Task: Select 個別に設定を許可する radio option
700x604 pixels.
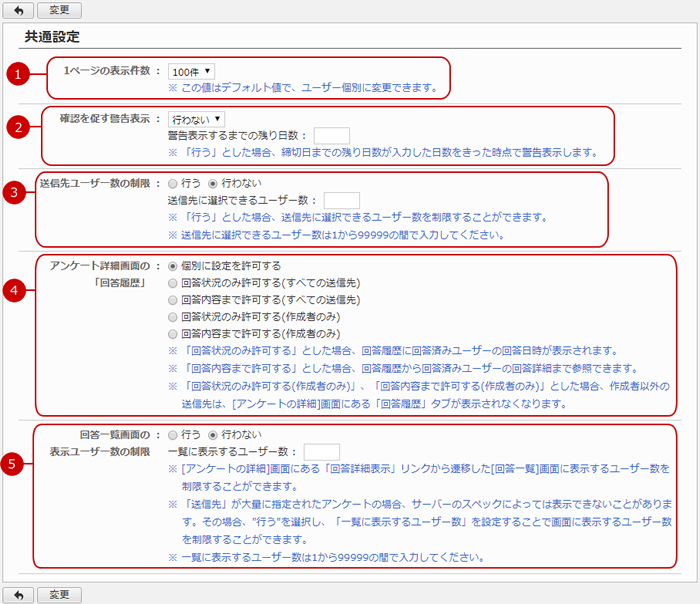Action: click(174, 266)
